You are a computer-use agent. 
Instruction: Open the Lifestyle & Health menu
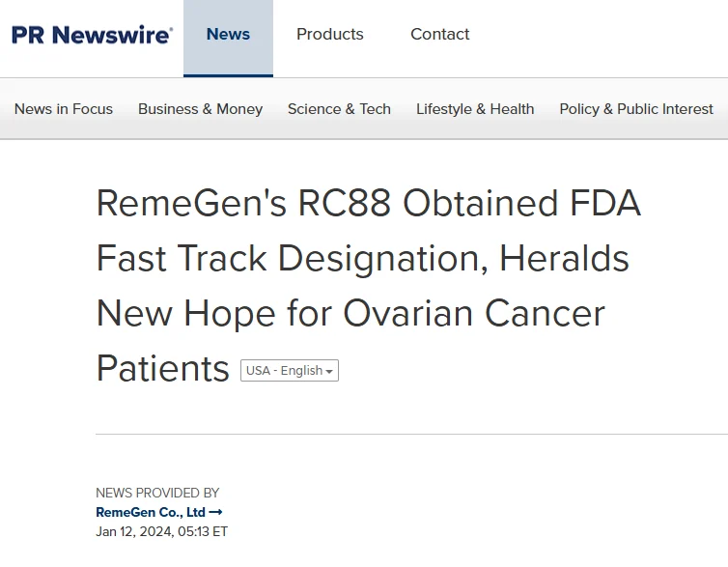coord(475,109)
